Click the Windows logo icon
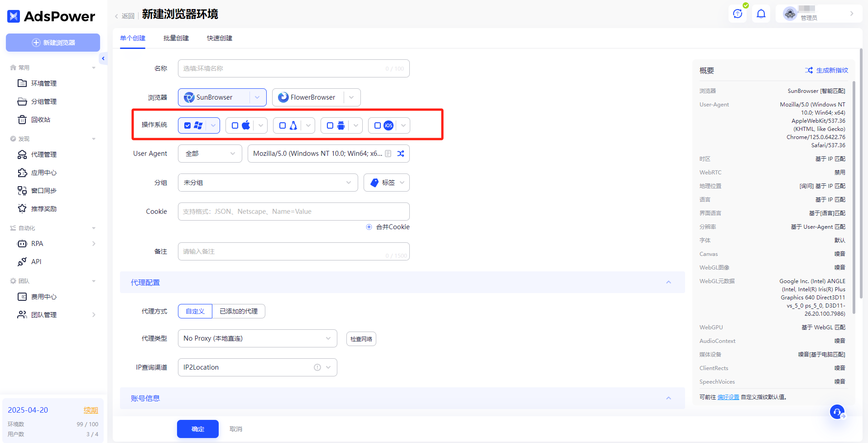This screenshot has height=443, width=868. 198,125
